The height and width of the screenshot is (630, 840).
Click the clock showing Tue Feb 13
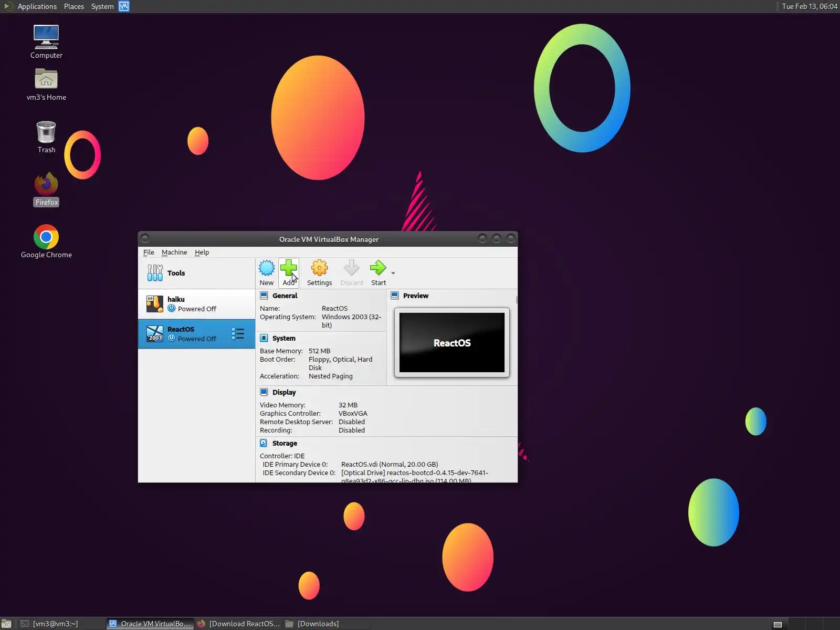810,6
